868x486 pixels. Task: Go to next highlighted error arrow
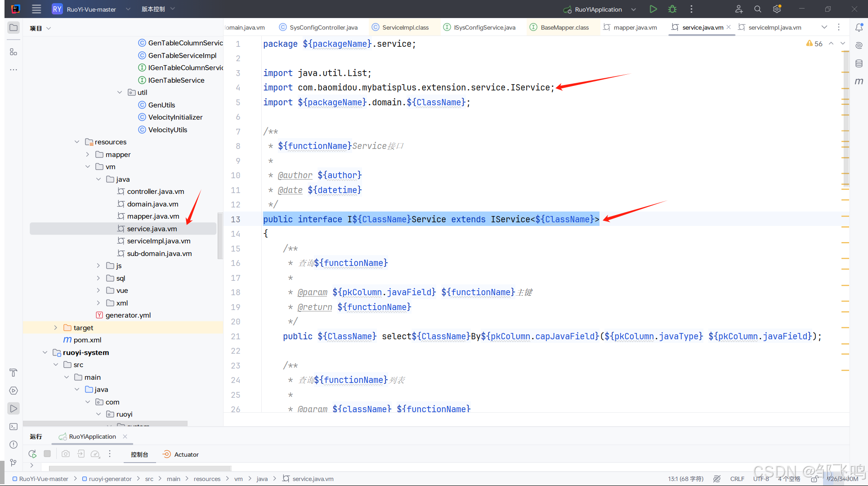click(843, 44)
